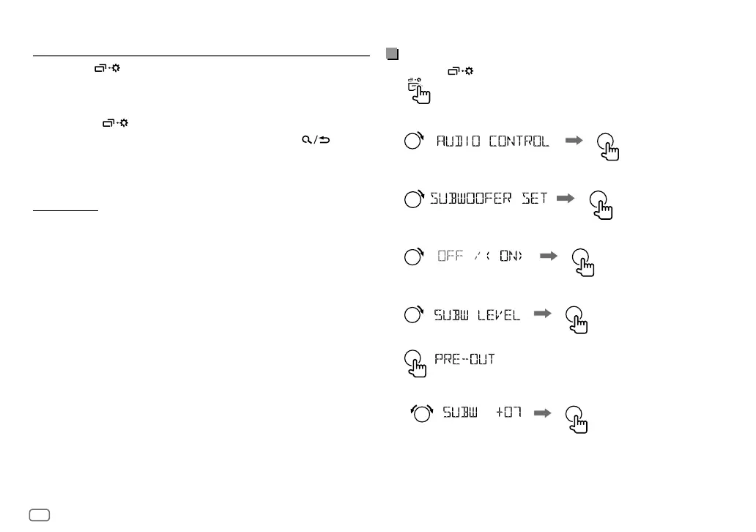Click the press-knob hand icon beside PRE-OUT
Image resolution: width=756 pixels, height=532 pixels.
[x=415, y=363]
